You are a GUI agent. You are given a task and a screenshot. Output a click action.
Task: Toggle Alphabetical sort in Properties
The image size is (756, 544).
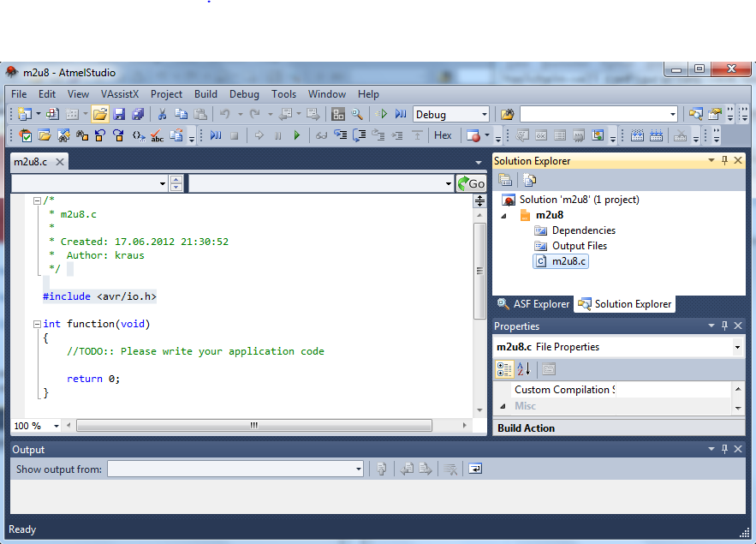[x=524, y=369]
